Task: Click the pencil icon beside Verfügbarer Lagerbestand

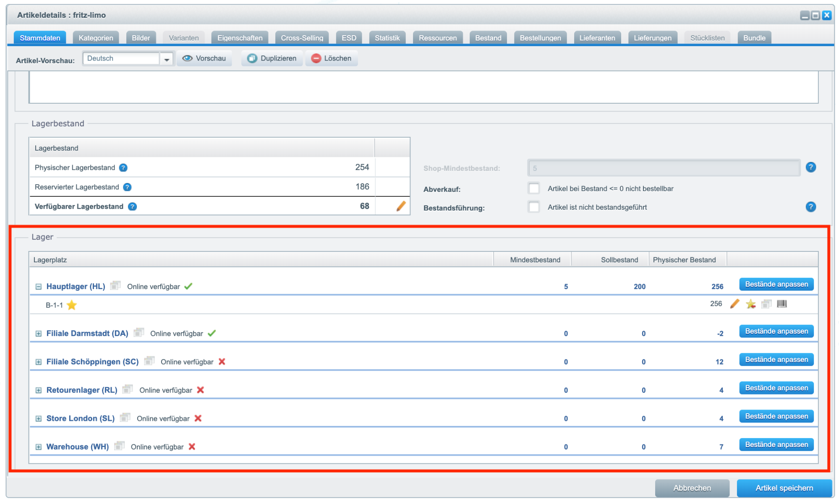Action: [401, 206]
